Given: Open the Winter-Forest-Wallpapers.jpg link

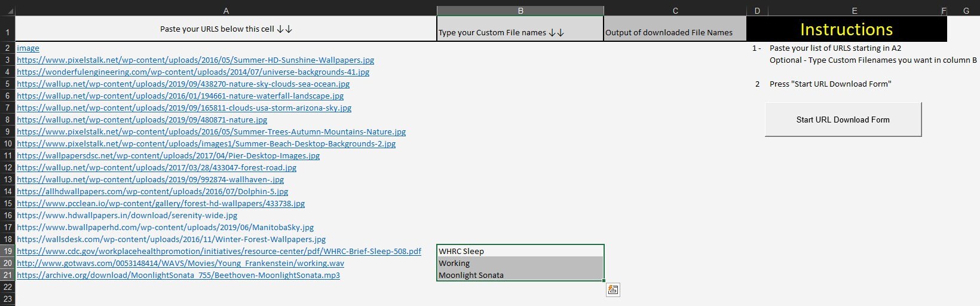Looking at the screenshot, I should (x=171, y=239).
